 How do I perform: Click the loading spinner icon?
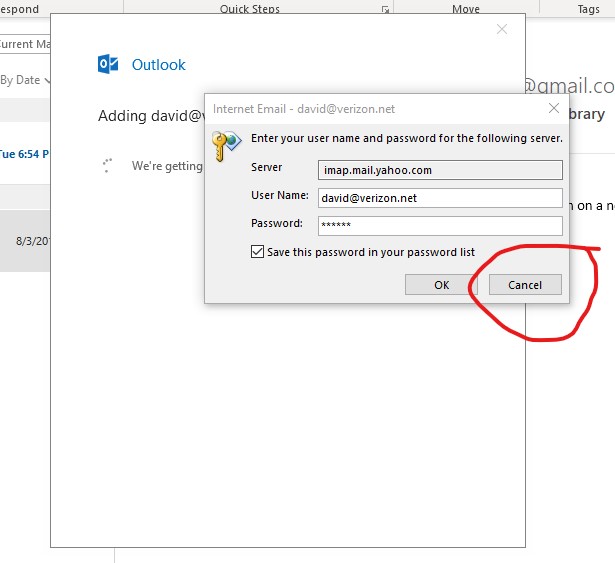point(107,166)
